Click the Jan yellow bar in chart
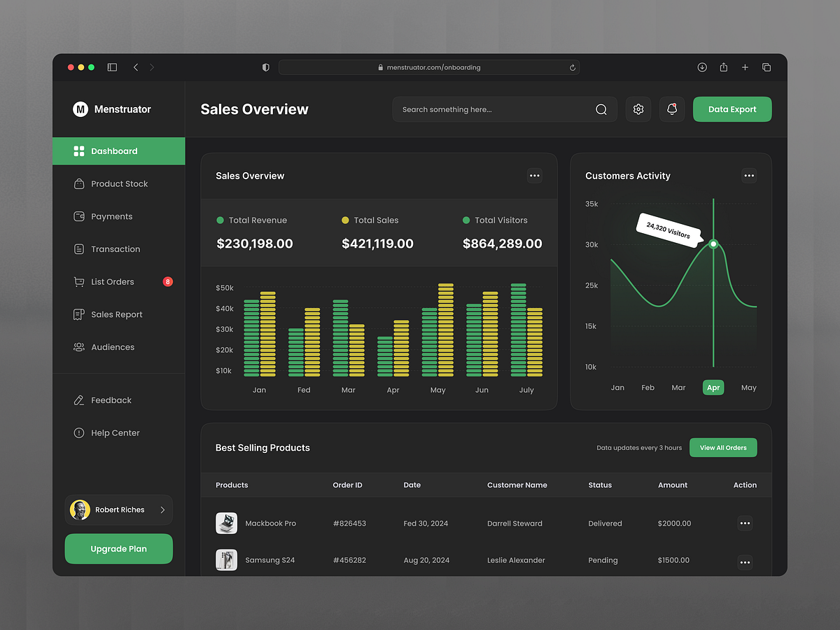Image resolution: width=840 pixels, height=630 pixels. (268, 334)
